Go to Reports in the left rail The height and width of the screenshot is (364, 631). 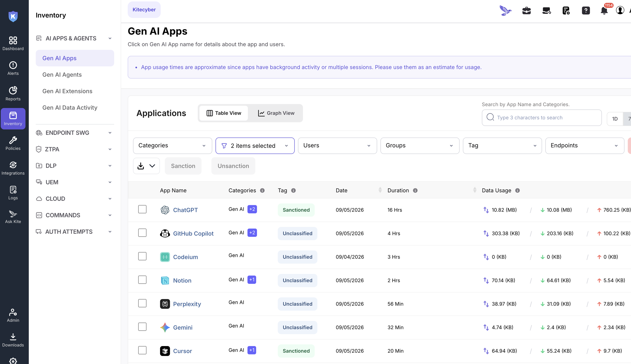coord(13,94)
